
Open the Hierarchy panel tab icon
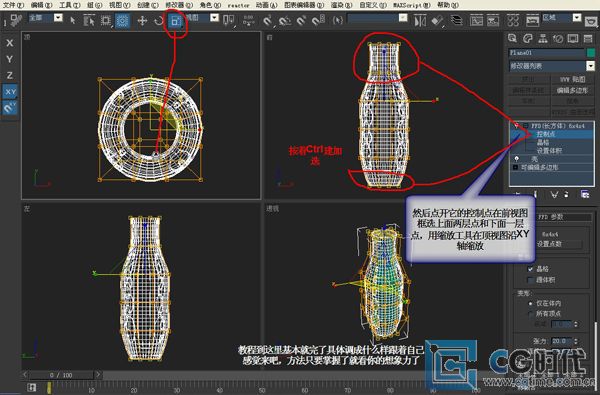(x=543, y=38)
